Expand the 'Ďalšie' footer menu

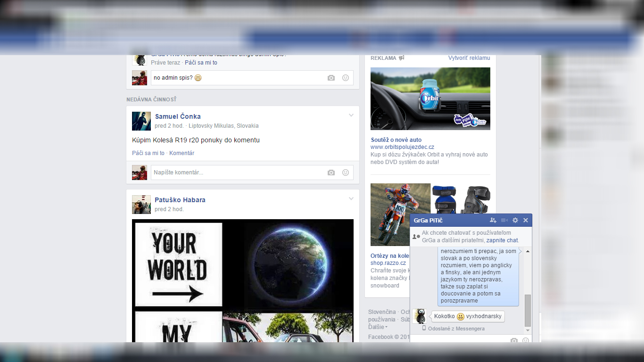(x=378, y=327)
